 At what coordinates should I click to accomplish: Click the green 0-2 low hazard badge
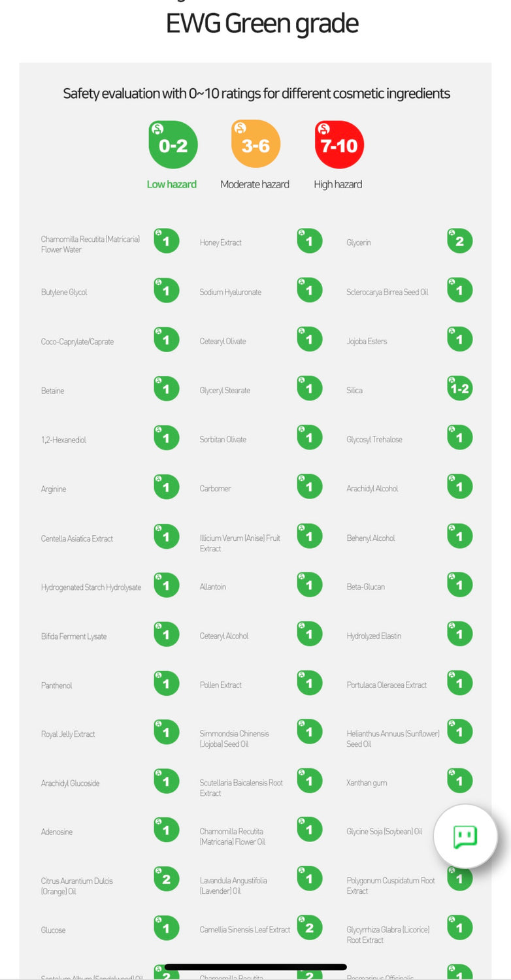pyautogui.click(x=173, y=144)
